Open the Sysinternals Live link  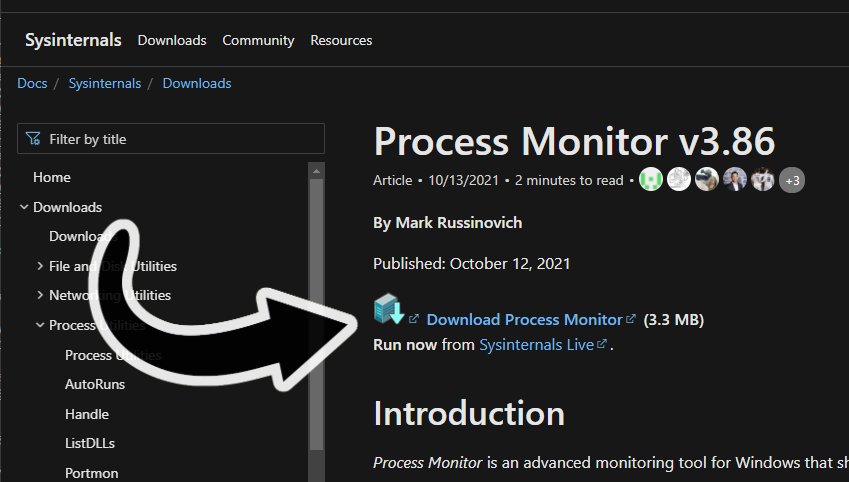(536, 345)
